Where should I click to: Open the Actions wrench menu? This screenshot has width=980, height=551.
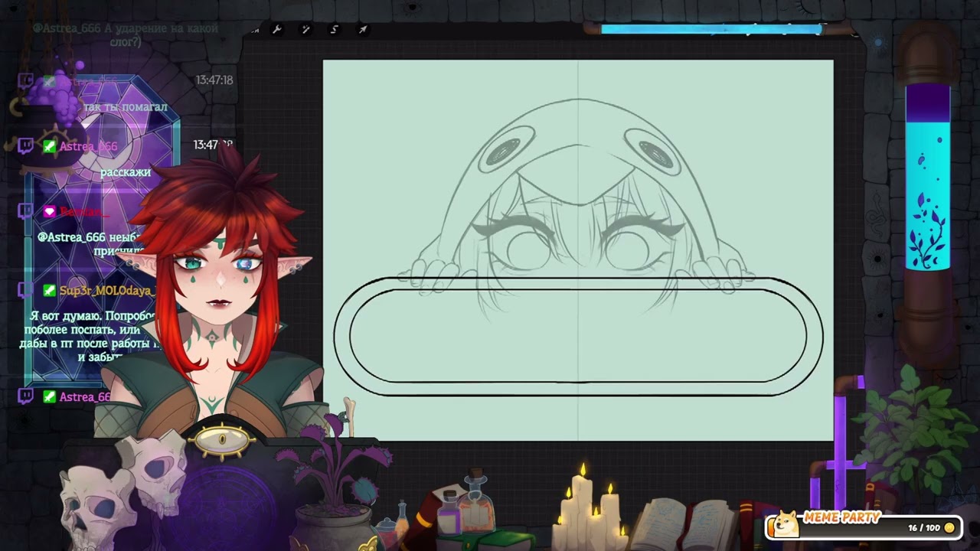coord(277,30)
